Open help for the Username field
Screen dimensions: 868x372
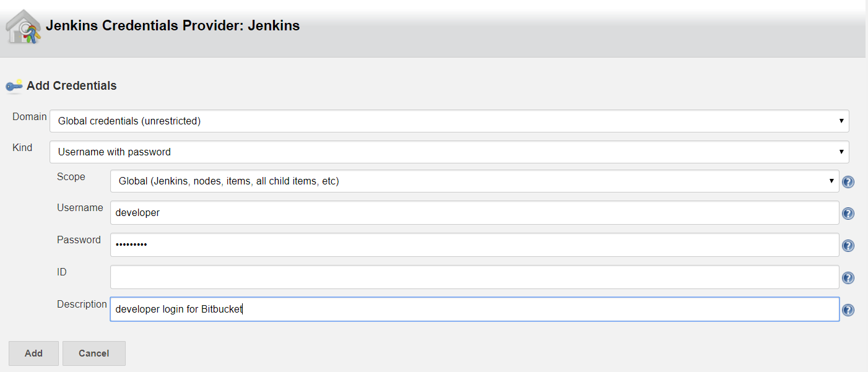click(x=848, y=214)
